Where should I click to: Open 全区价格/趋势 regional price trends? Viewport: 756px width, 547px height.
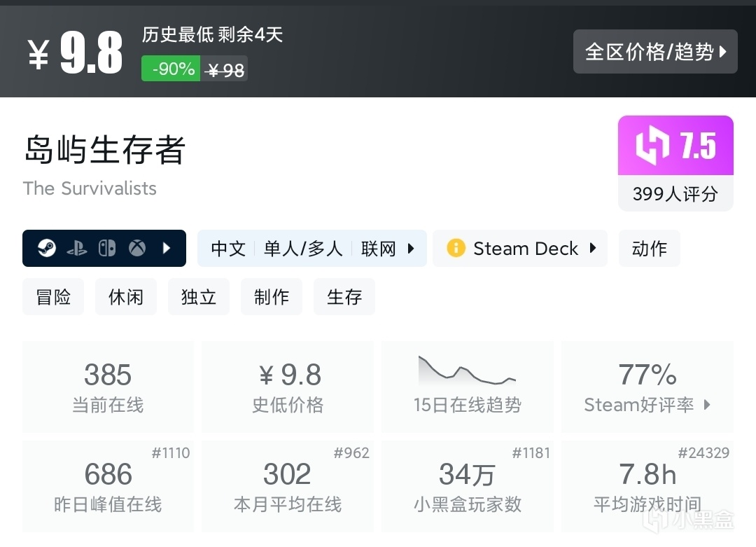click(x=655, y=52)
